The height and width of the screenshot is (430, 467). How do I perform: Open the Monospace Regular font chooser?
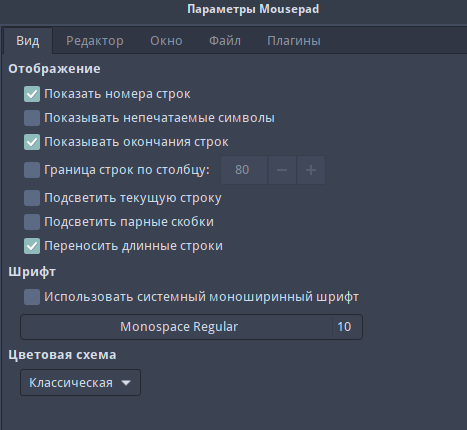(x=191, y=327)
